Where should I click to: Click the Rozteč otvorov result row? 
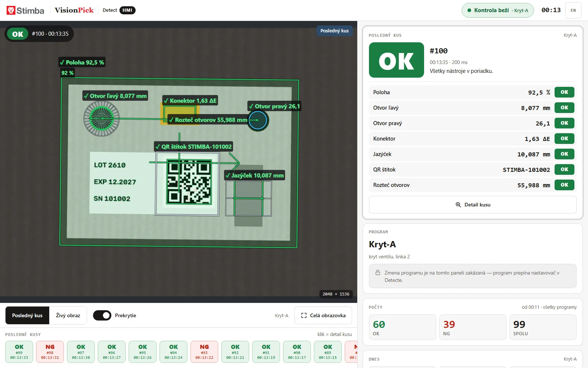click(473, 185)
